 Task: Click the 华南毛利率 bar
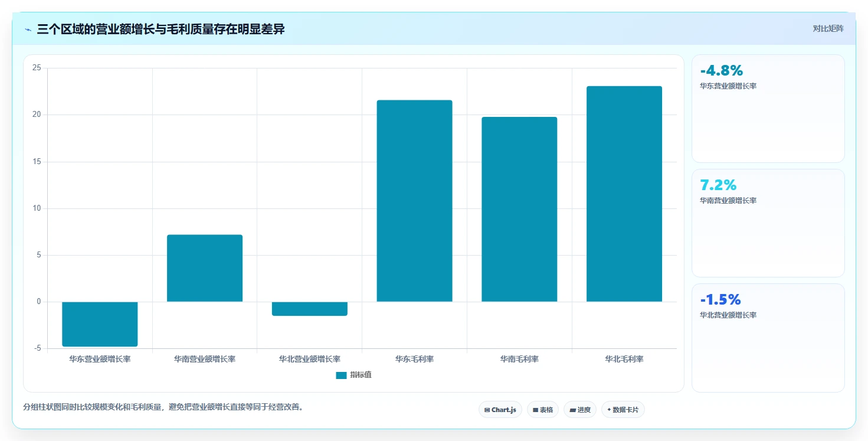(x=519, y=210)
